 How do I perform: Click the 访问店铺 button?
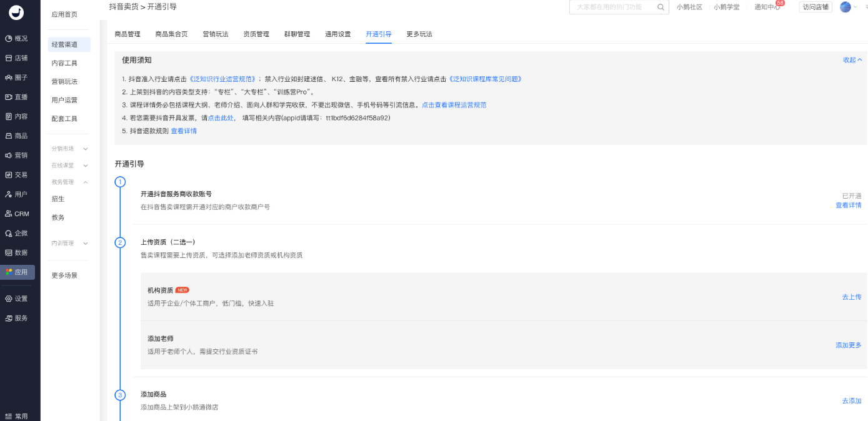point(816,7)
